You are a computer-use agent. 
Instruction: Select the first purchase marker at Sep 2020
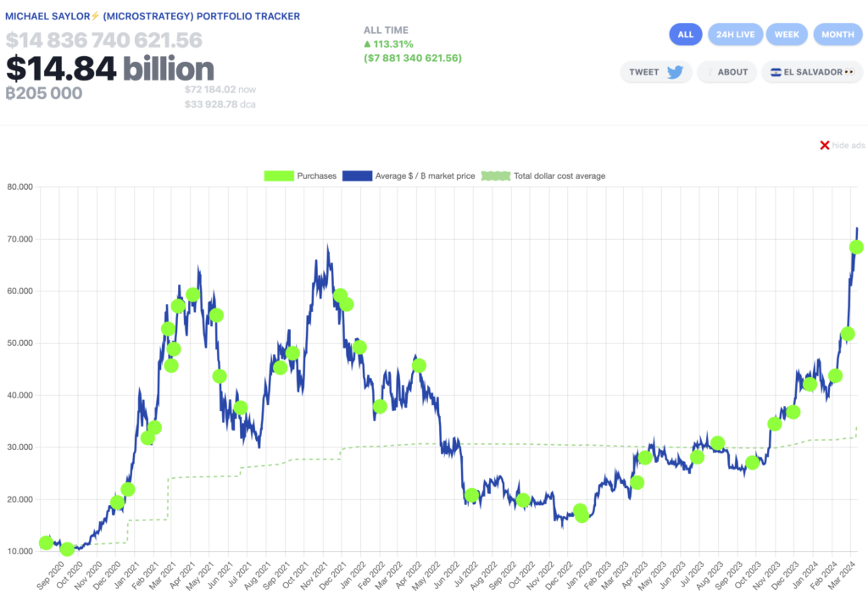pos(46,542)
